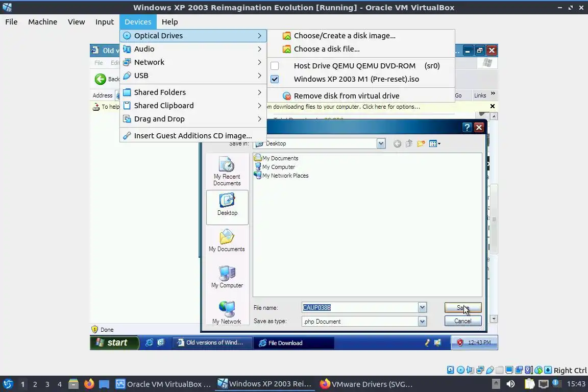Expand the Drag and Drop submenu
The image size is (588, 392).
(x=193, y=119)
